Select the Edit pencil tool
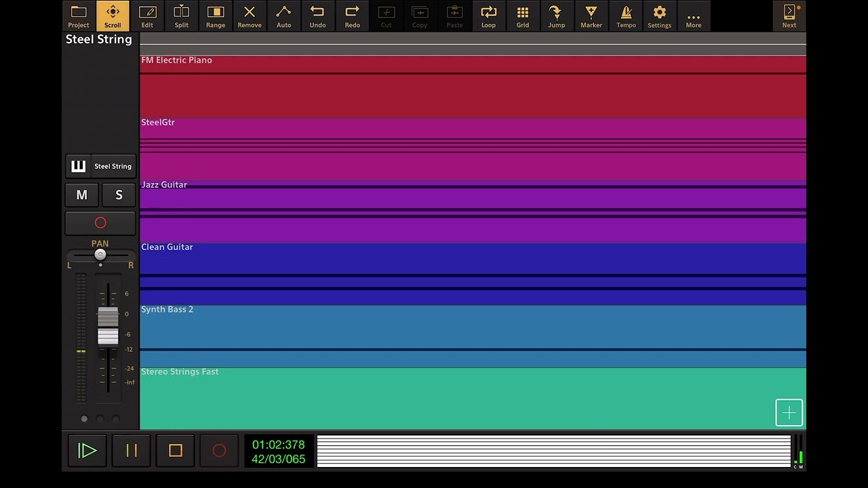The image size is (868, 488). [147, 16]
